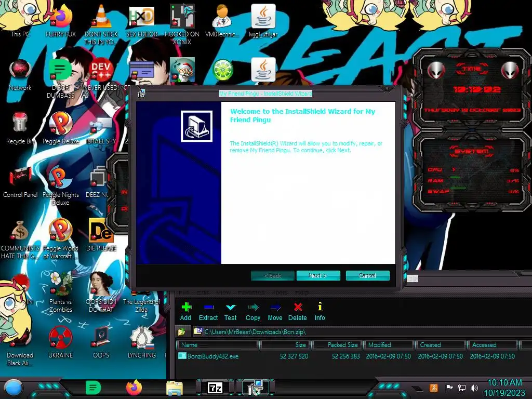
Task: Open the Favorites menu in 7-Zip
Action: point(251,292)
